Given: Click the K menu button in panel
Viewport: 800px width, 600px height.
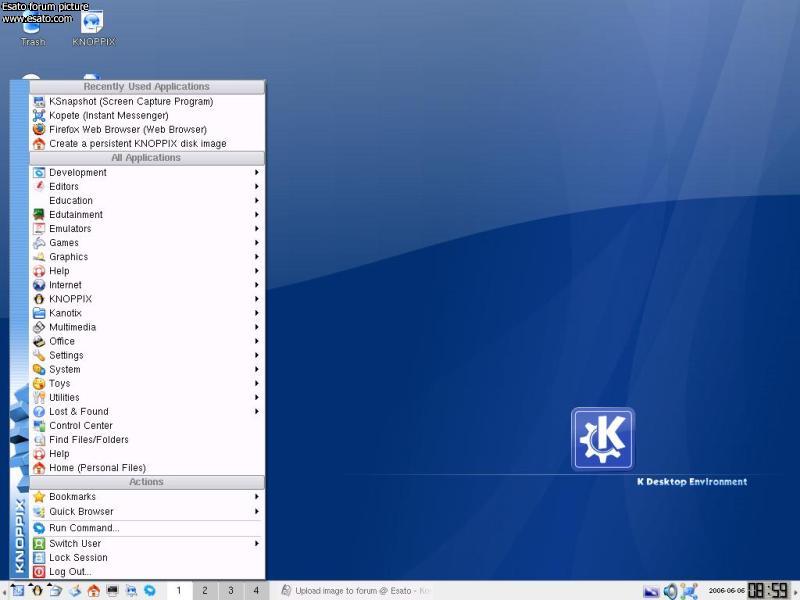Looking at the screenshot, I should [x=17, y=590].
